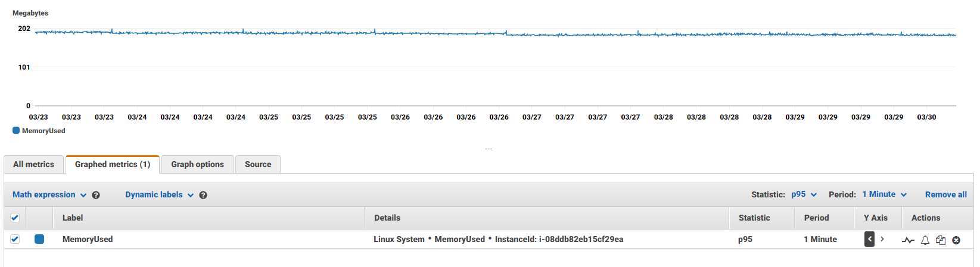980x267 pixels.
Task: Click the Remove all link
Action: point(945,194)
